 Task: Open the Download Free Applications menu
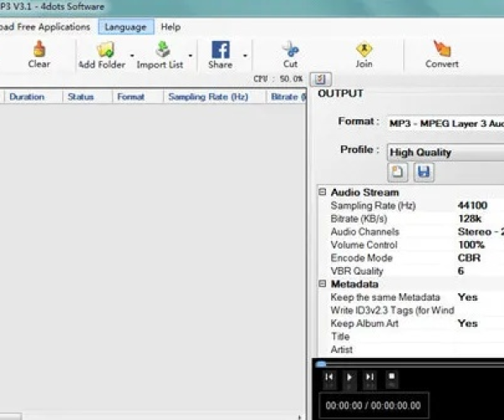45,27
